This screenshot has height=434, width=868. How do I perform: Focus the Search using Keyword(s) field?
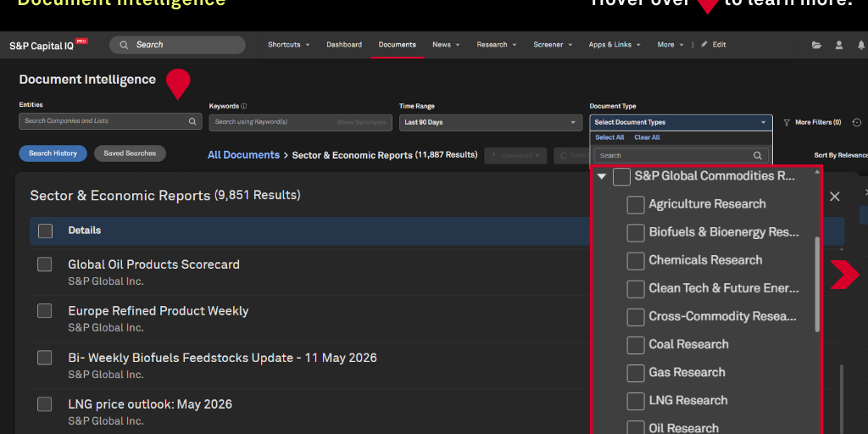point(301,122)
